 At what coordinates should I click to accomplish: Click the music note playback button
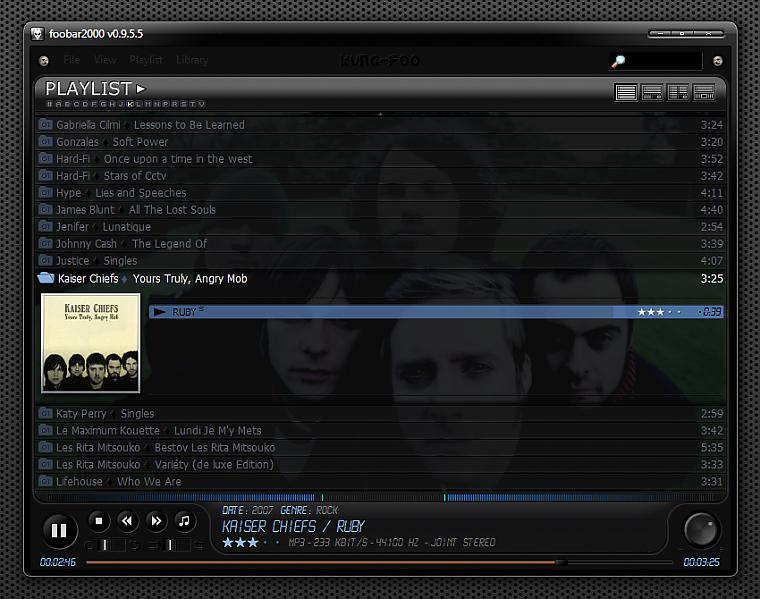click(x=184, y=521)
